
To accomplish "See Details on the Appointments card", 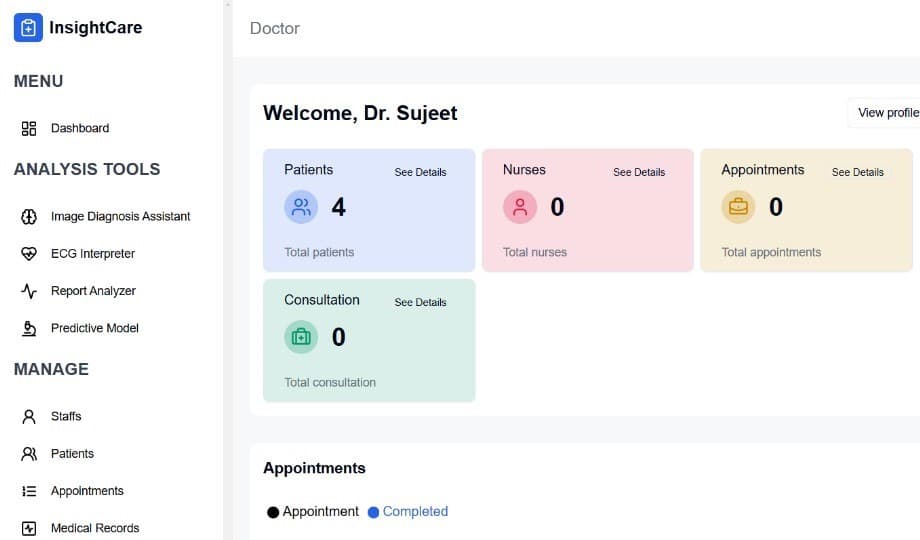I will coord(857,173).
